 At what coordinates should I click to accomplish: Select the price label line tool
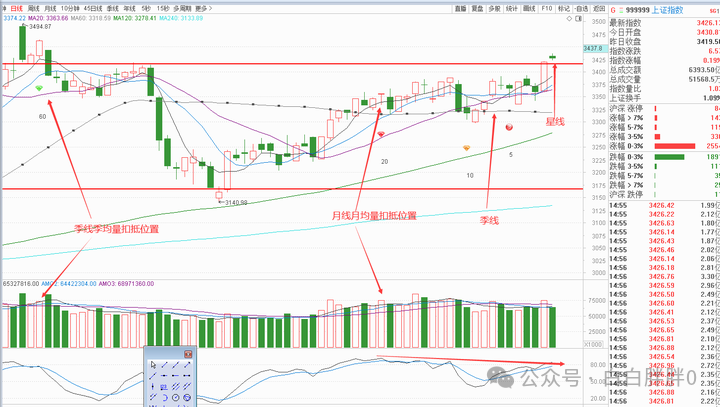click(164, 387)
